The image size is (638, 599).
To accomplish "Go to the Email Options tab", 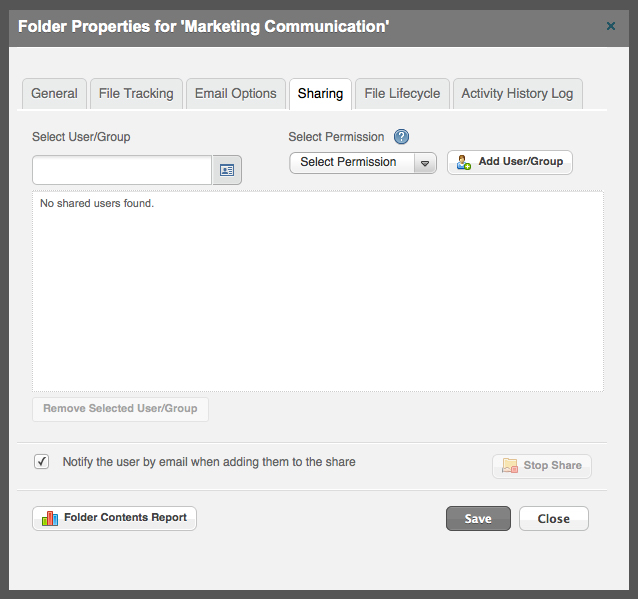I will (x=236, y=94).
